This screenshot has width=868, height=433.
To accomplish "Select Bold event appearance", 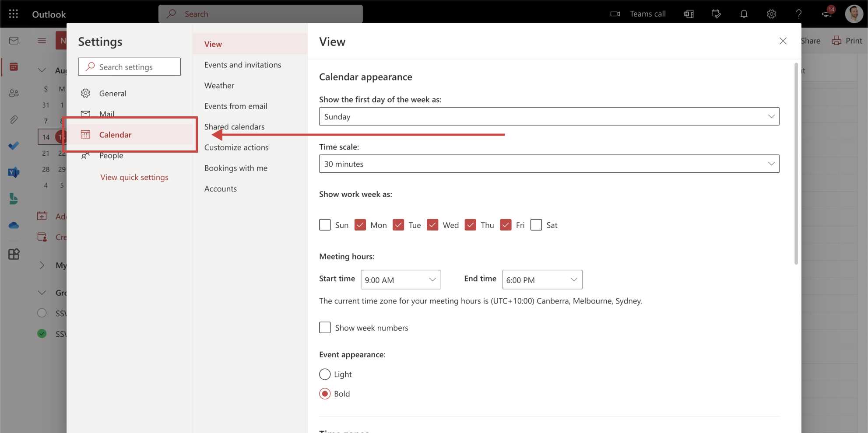I will (325, 394).
